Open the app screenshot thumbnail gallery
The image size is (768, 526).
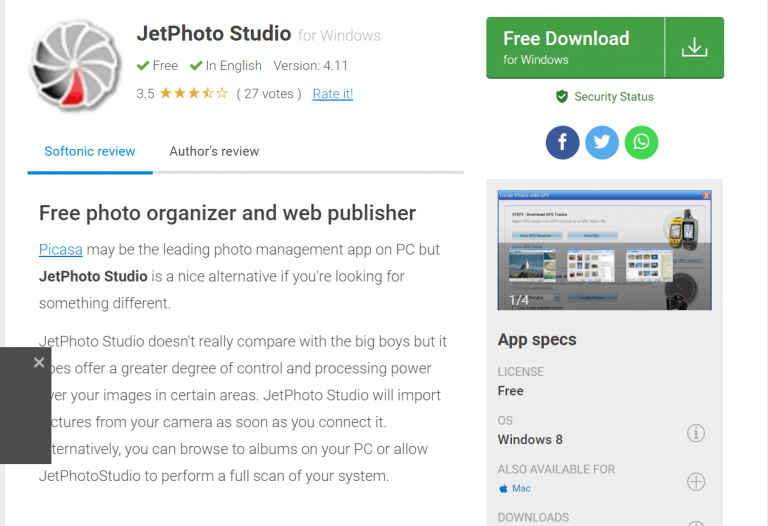pyautogui.click(x=604, y=250)
